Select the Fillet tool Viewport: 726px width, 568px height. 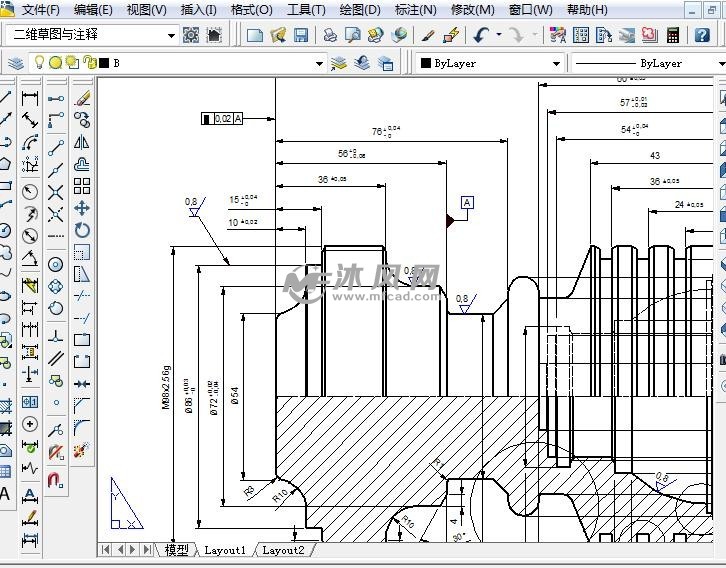(82, 427)
